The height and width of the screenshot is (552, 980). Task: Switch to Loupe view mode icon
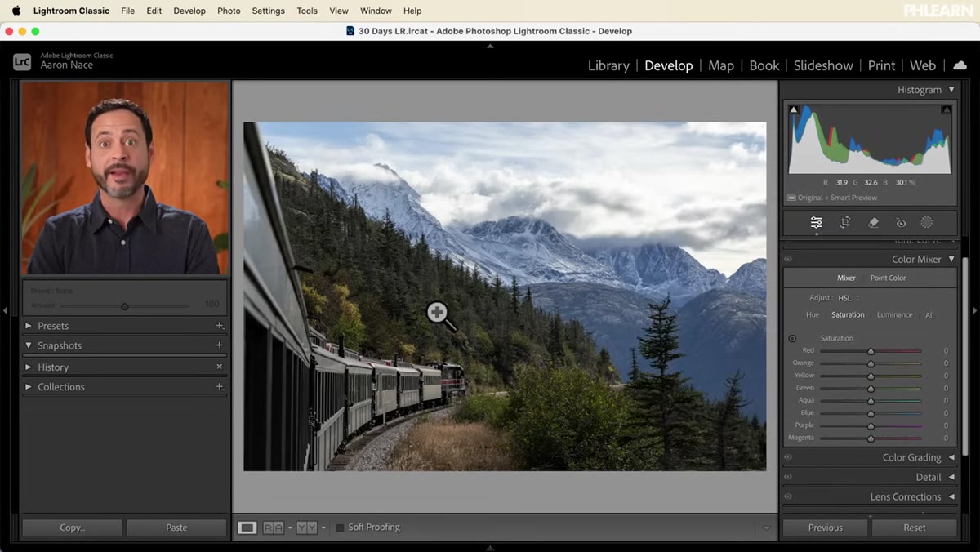pyautogui.click(x=247, y=528)
